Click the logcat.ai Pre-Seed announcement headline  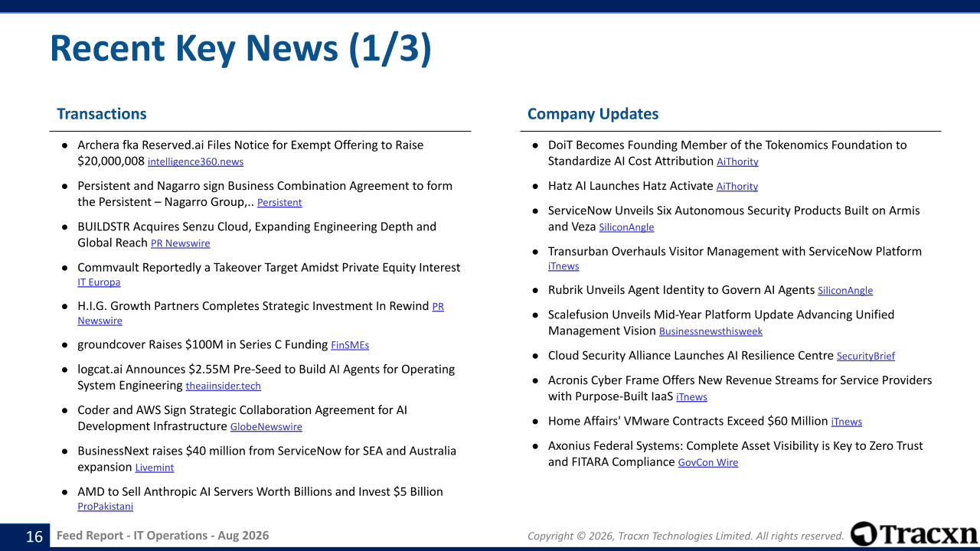coord(266,377)
